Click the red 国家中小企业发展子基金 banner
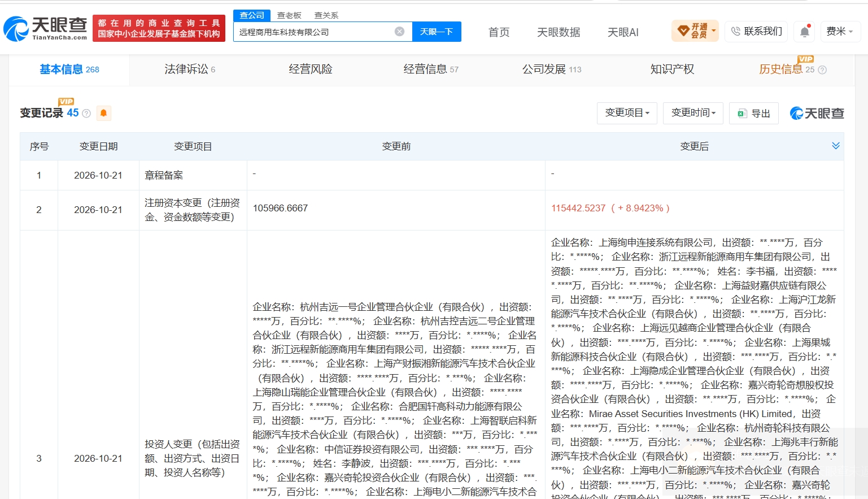Viewport: 868px width, 499px height. (159, 28)
